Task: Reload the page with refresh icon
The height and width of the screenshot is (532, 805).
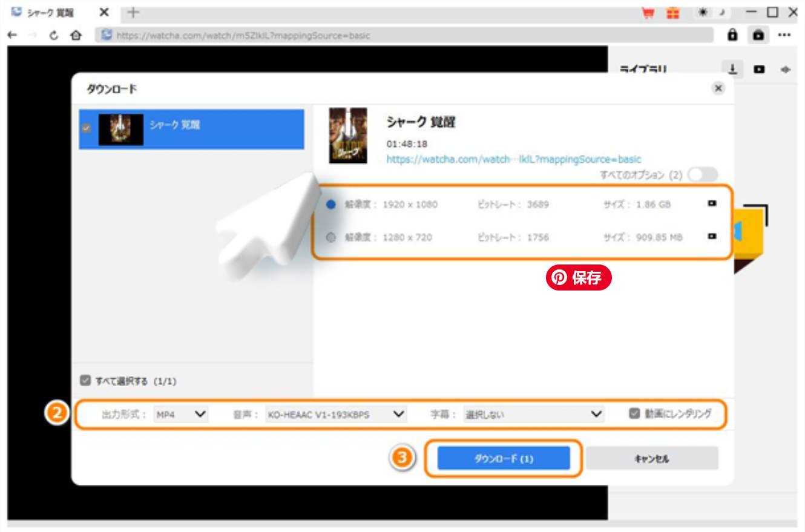Action: 54,35
